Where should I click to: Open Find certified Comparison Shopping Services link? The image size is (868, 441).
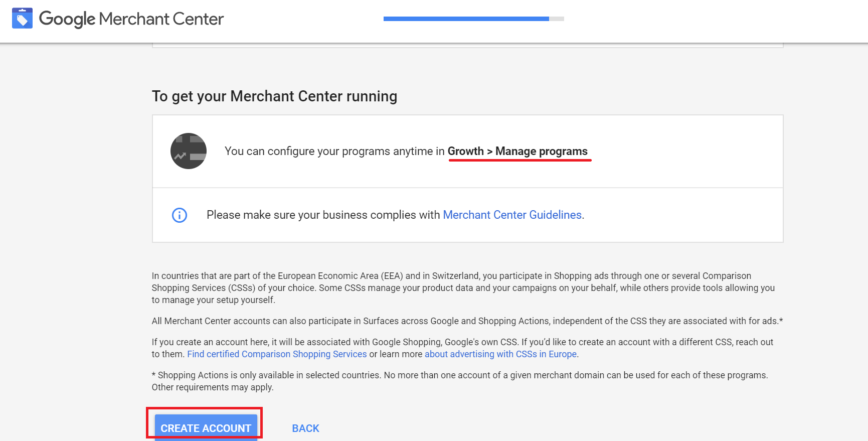point(277,354)
